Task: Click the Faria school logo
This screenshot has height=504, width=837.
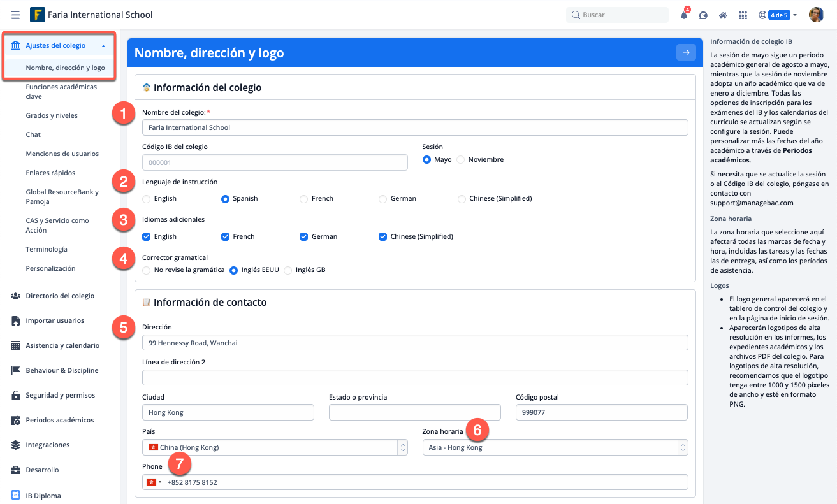Action: coord(38,15)
